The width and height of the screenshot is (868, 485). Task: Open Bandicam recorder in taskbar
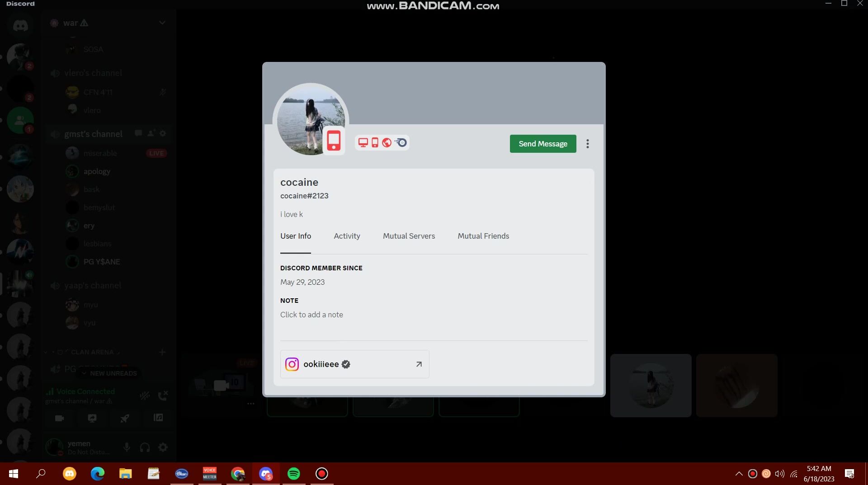[322, 474]
